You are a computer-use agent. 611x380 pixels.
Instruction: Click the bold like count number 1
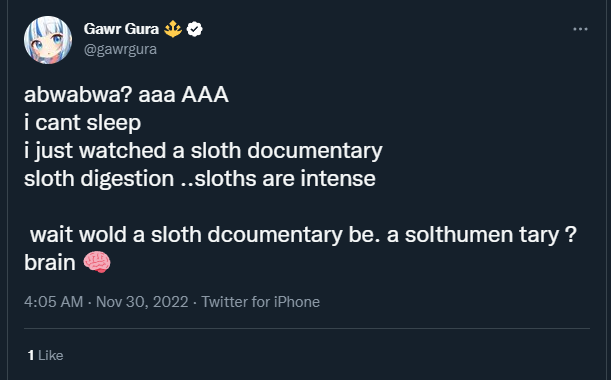tap(31, 355)
